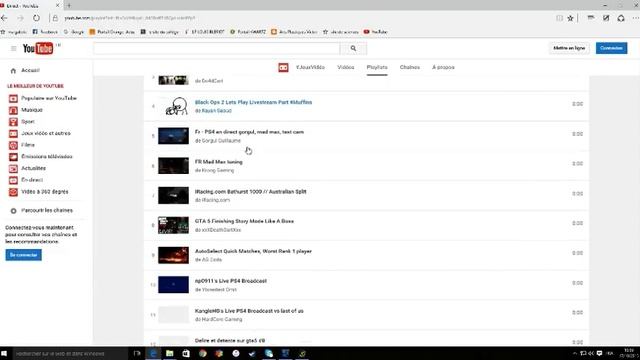The image size is (640, 360).
Task: Click uploader name under Black Ops 2
Action: (216, 111)
